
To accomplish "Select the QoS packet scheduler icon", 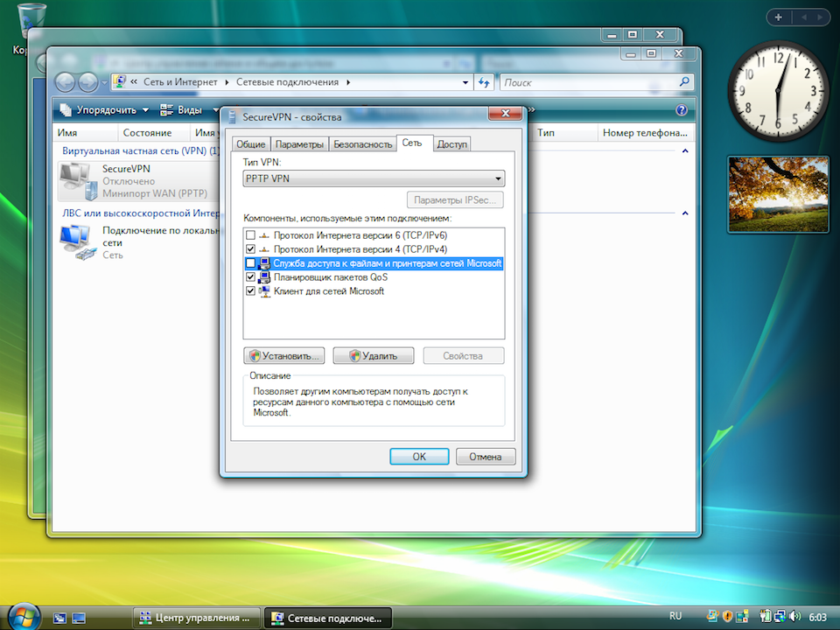I will [264, 277].
